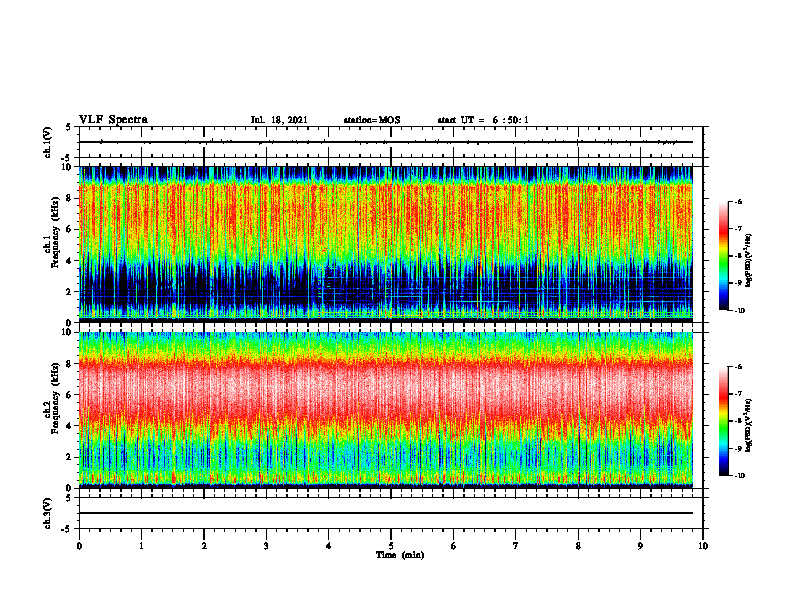The height and width of the screenshot is (612, 792).
Task: Click ch.1 frequency axis tick label "10"
Action: click(x=68, y=167)
